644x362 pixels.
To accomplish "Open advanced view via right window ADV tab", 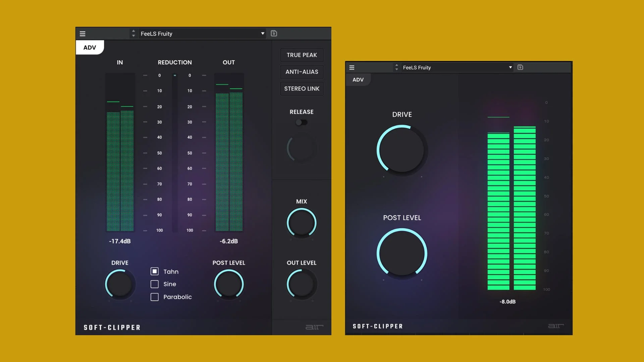I will [358, 80].
